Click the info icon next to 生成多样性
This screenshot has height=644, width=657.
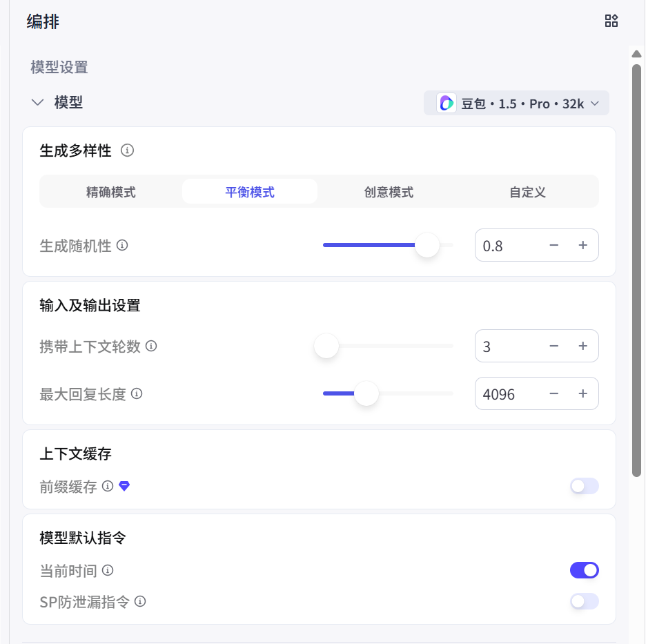(x=127, y=150)
